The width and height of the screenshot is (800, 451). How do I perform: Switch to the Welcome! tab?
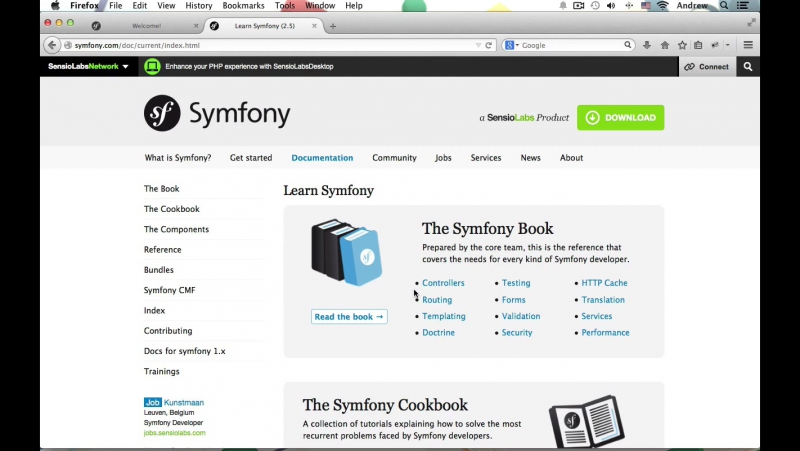(146, 26)
